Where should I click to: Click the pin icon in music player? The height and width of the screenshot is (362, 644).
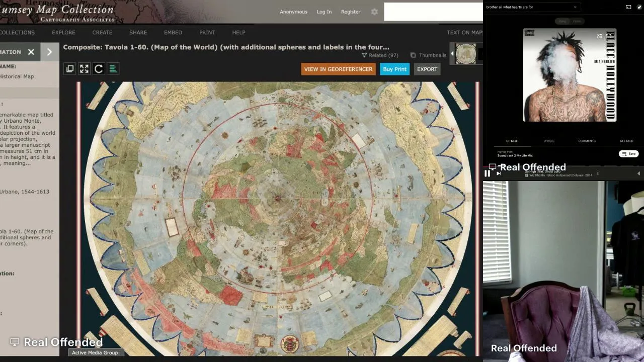639,7
